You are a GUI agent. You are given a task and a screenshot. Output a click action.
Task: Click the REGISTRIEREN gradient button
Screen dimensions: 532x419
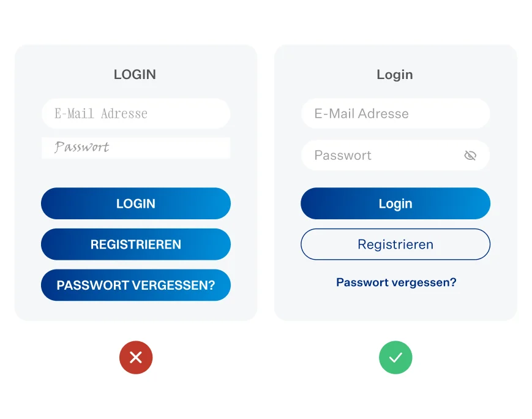click(x=136, y=244)
